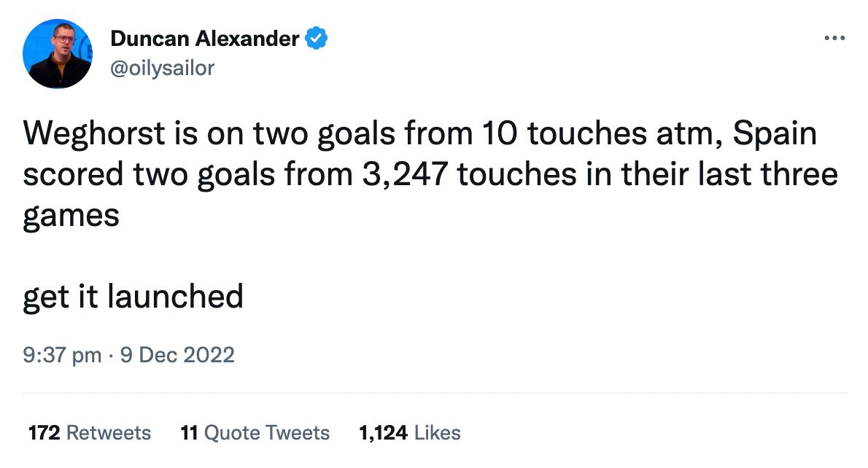
Task: Click the @oilysailor handle
Action: (162, 68)
